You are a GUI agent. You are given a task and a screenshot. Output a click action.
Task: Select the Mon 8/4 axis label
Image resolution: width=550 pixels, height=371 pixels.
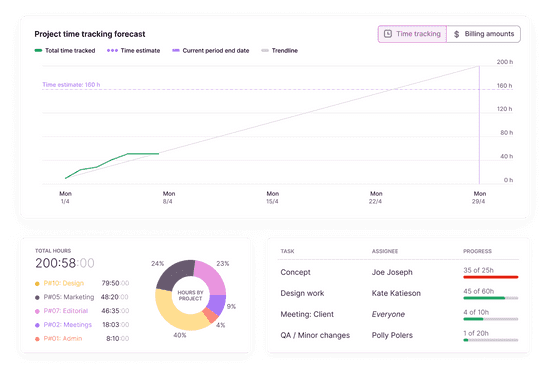tap(169, 197)
